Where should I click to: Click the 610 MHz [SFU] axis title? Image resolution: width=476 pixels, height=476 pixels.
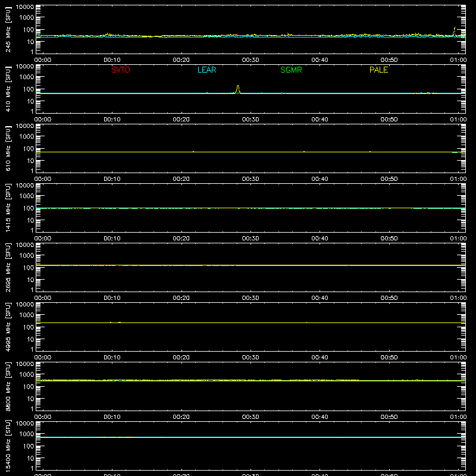coord(8,148)
